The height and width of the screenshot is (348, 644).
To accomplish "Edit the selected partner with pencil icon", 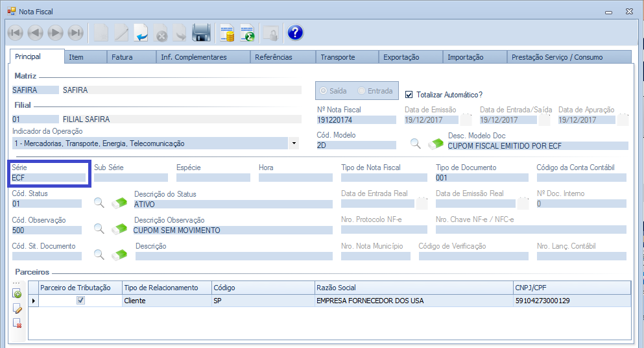I will pyautogui.click(x=18, y=308).
